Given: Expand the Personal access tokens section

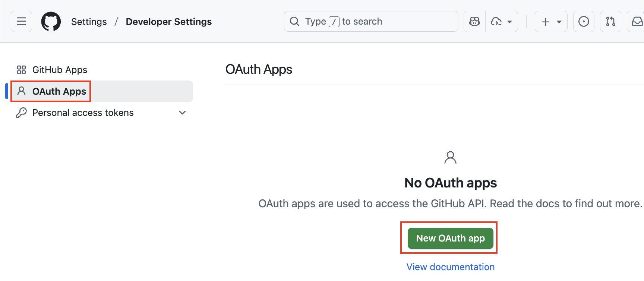Looking at the screenshot, I should pyautogui.click(x=182, y=112).
